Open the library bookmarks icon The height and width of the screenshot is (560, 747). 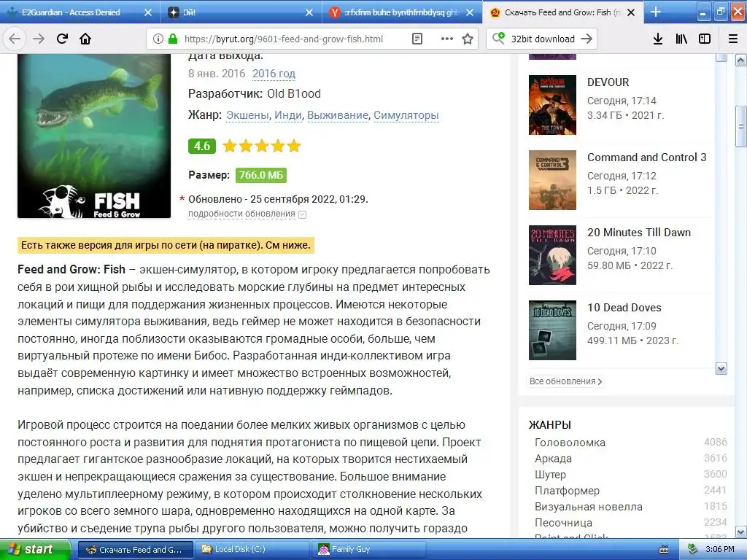coord(681,39)
